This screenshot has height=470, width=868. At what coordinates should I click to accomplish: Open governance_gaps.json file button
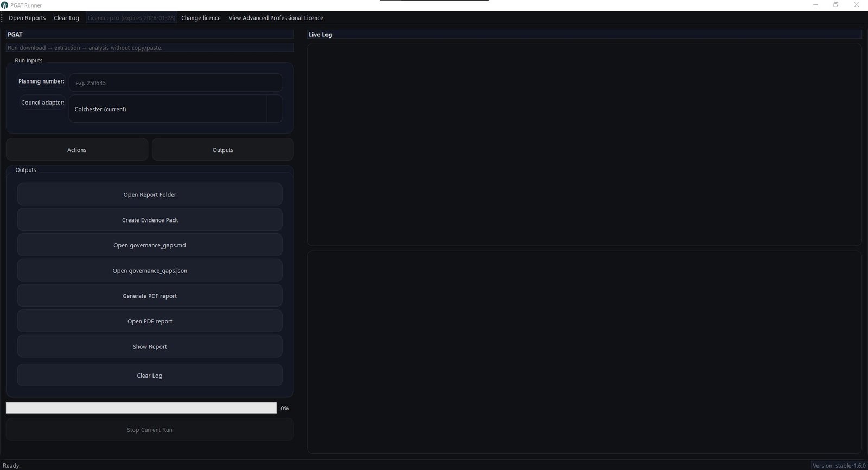pos(150,271)
